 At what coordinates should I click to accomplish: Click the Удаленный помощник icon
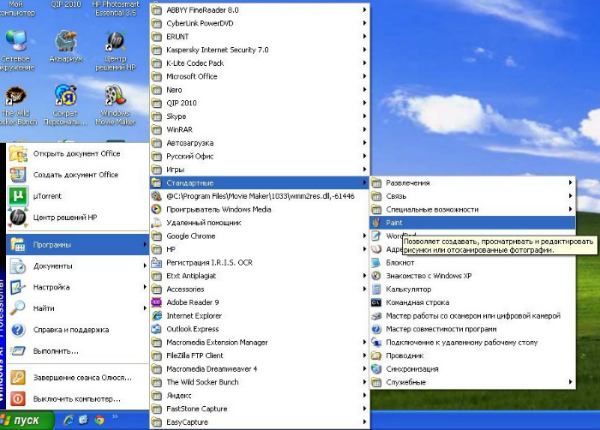tap(157, 223)
